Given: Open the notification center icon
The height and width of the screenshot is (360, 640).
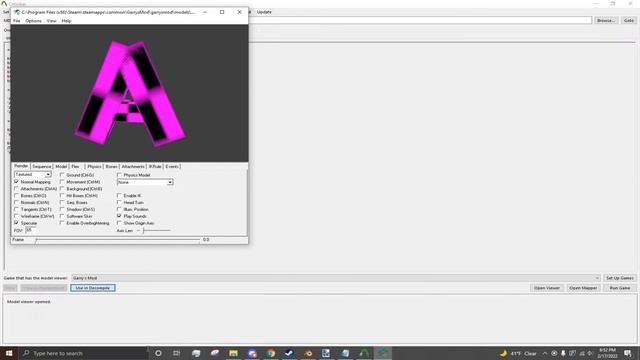Looking at the screenshot, I should tap(628, 353).
